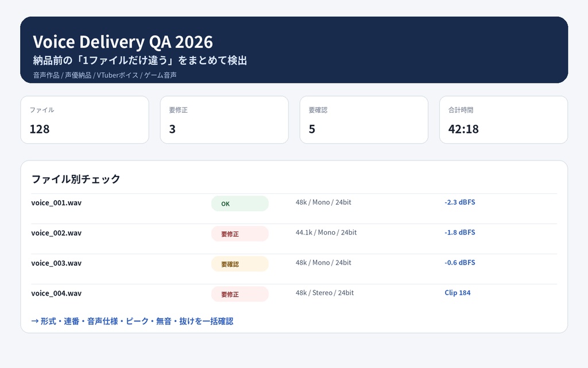
Task: Click the 要確認 badge for voice_003.wav
Action: click(x=240, y=264)
